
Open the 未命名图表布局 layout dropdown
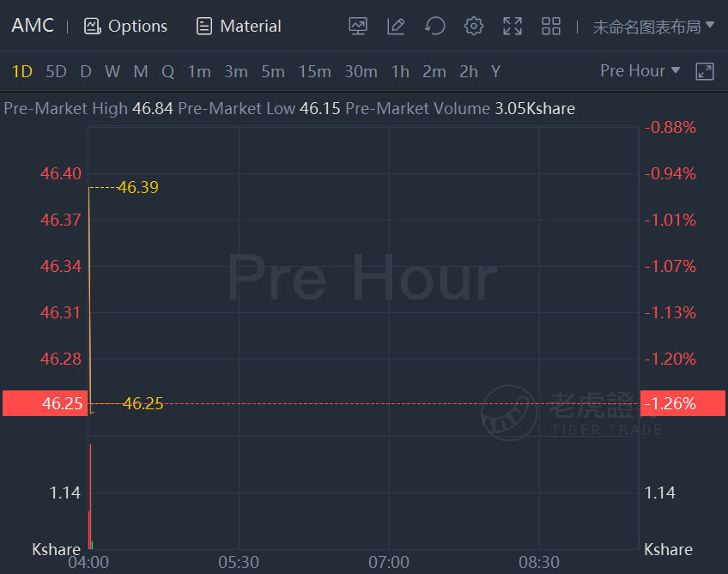(x=653, y=26)
